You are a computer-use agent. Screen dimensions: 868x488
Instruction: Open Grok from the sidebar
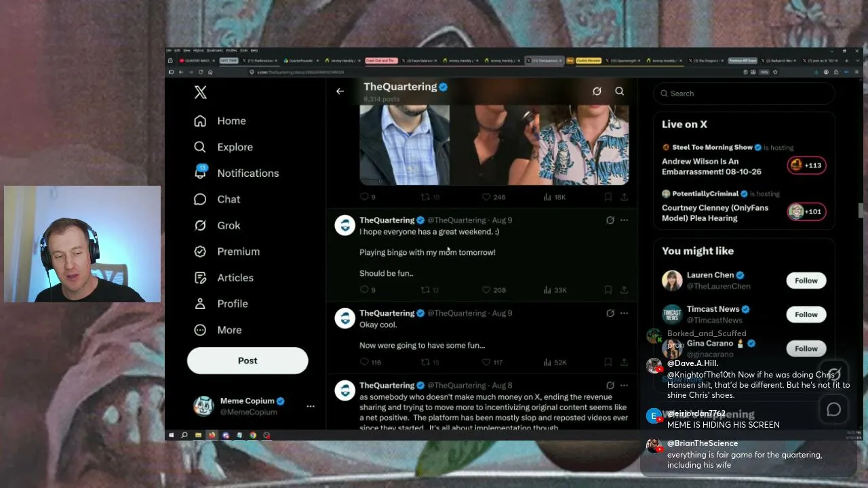click(217, 225)
